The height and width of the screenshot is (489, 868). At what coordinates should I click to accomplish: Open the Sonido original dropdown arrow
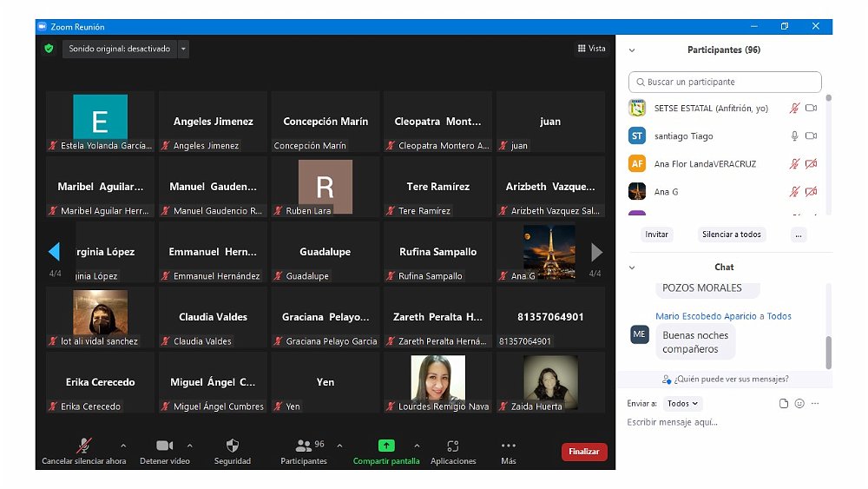183,49
